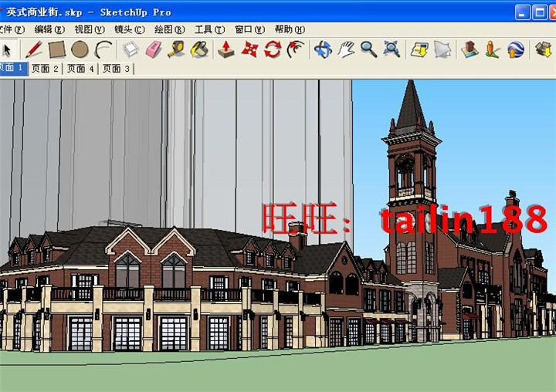The image size is (556, 392).
Task: Select the Line pencil tool
Action: pos(34,49)
